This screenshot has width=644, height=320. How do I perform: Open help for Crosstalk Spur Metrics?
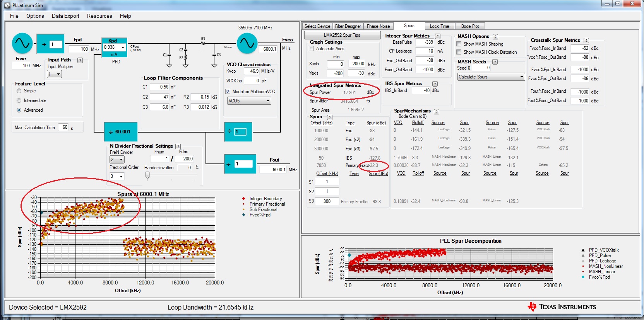click(586, 41)
